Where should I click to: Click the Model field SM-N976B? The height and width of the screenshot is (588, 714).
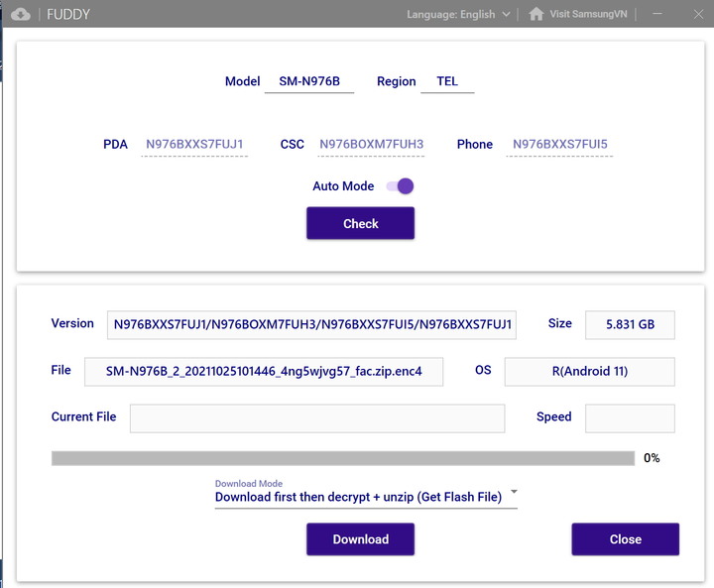(x=309, y=81)
